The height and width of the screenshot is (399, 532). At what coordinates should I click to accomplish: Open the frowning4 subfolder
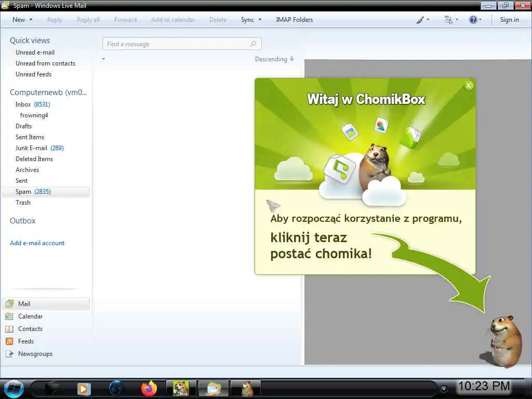pyautogui.click(x=34, y=115)
